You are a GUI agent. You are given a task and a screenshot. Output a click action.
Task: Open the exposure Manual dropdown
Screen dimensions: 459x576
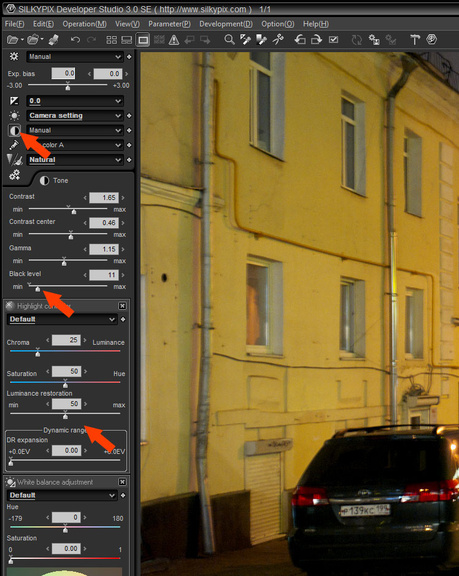pyautogui.click(x=75, y=57)
